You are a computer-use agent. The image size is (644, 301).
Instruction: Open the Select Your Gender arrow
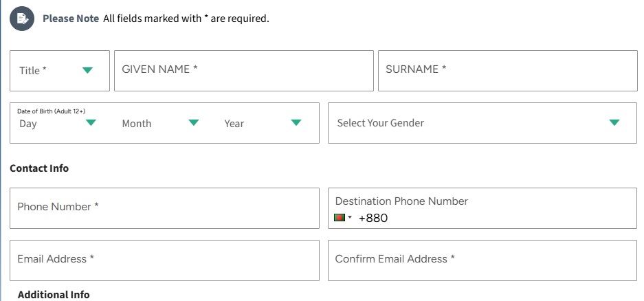click(614, 122)
